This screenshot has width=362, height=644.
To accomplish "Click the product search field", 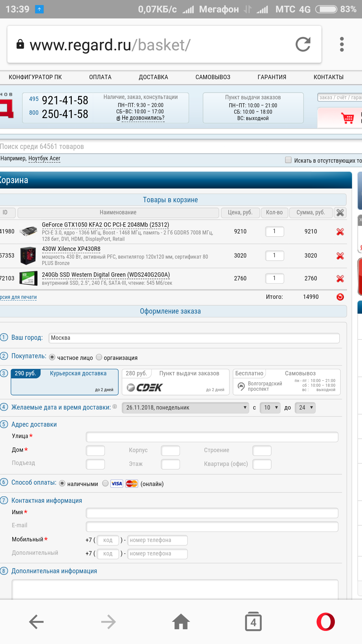I will [181, 147].
